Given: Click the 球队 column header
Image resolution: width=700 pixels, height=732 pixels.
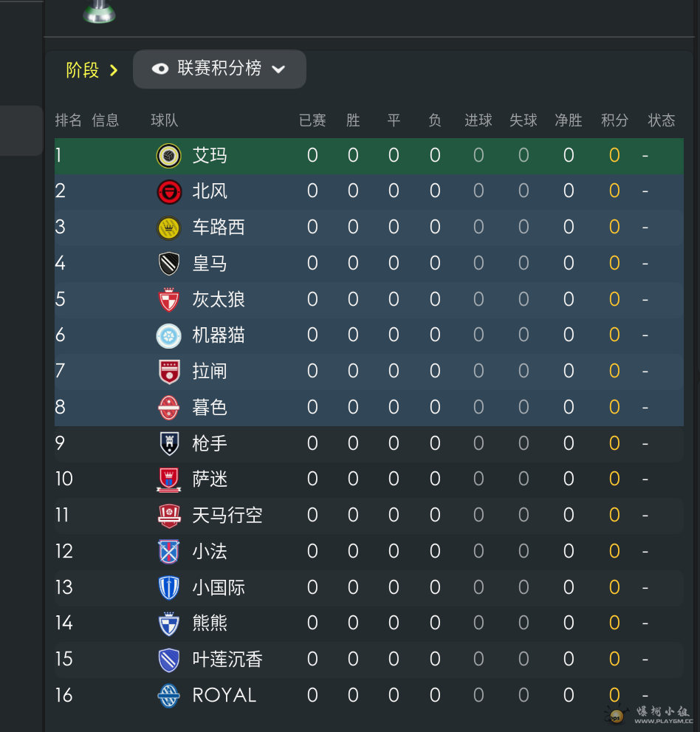Looking at the screenshot, I should [x=164, y=120].
